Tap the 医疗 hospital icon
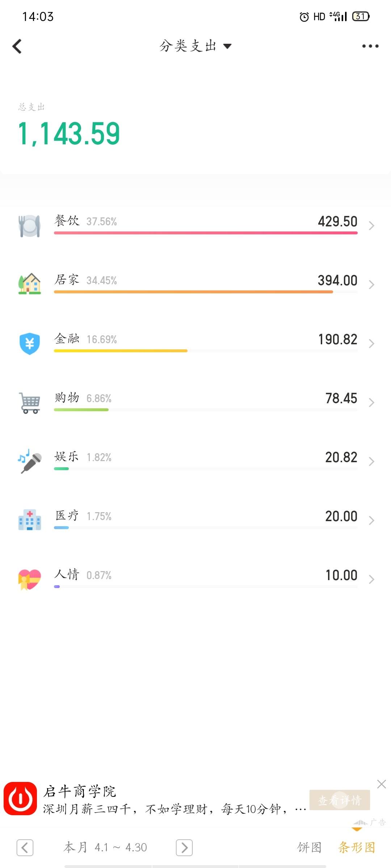The image size is (391, 868). point(29,520)
